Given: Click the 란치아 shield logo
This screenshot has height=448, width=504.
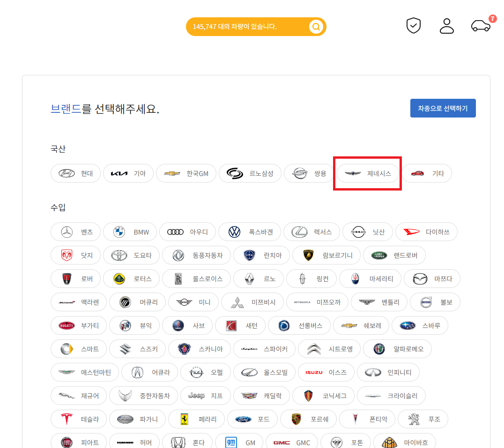Looking at the screenshot, I should pos(250,255).
